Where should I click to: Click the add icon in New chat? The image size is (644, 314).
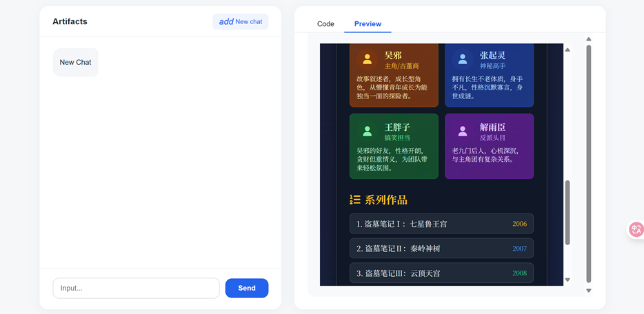coord(226,22)
